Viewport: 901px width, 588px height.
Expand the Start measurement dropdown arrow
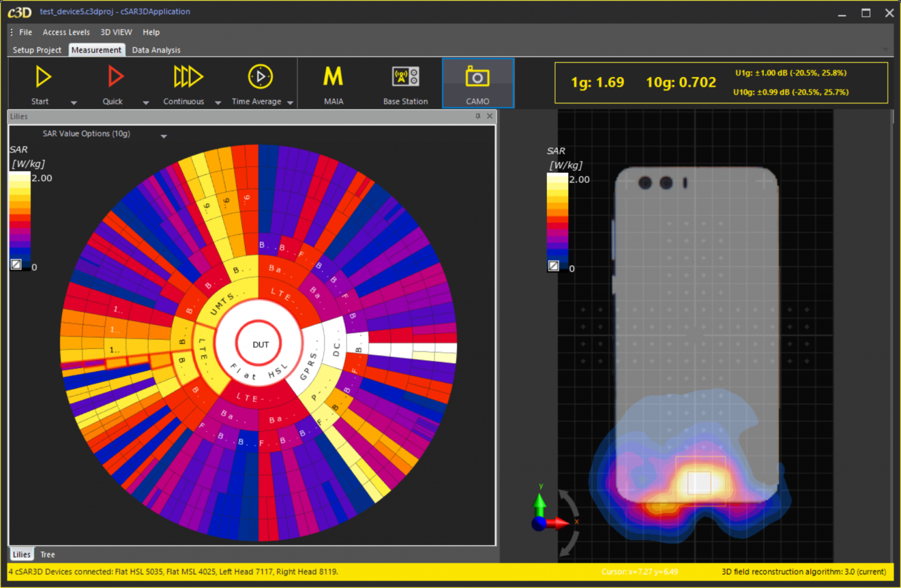pyautogui.click(x=74, y=103)
